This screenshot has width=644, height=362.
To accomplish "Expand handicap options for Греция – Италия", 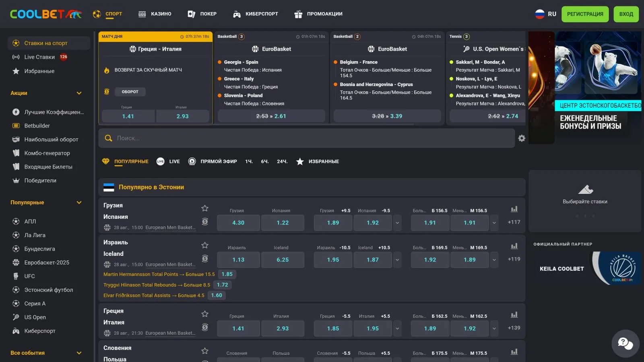I will tap(397, 329).
